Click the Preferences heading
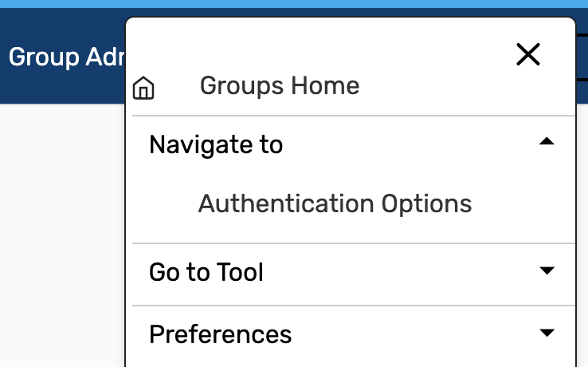The image size is (588, 367). (x=221, y=333)
